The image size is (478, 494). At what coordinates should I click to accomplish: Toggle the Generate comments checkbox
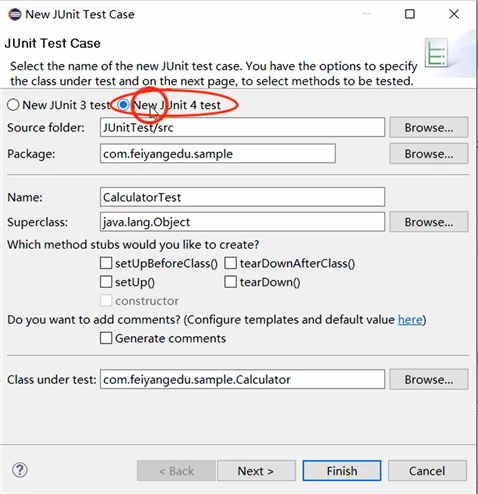pyautogui.click(x=106, y=338)
